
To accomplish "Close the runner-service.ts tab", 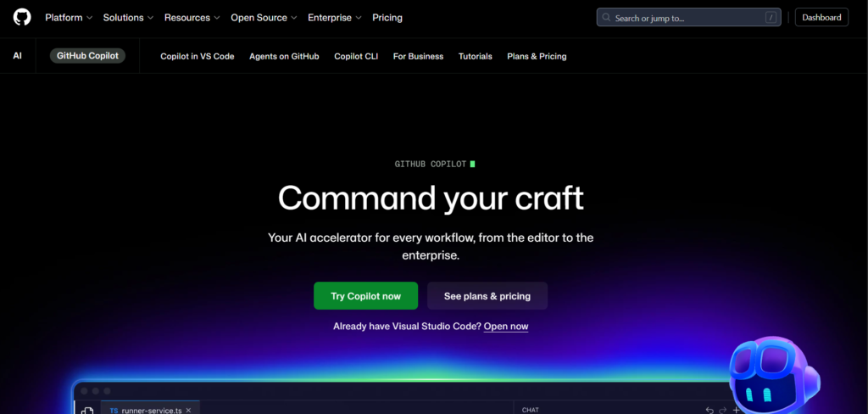I will point(188,410).
